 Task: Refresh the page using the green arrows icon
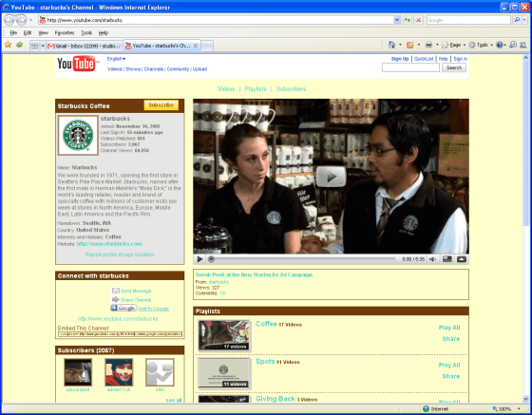click(408, 20)
